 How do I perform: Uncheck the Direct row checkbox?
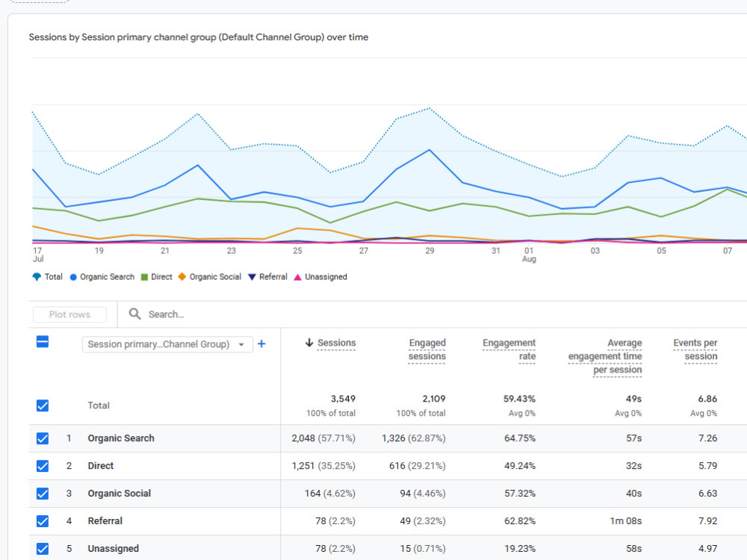click(43, 466)
